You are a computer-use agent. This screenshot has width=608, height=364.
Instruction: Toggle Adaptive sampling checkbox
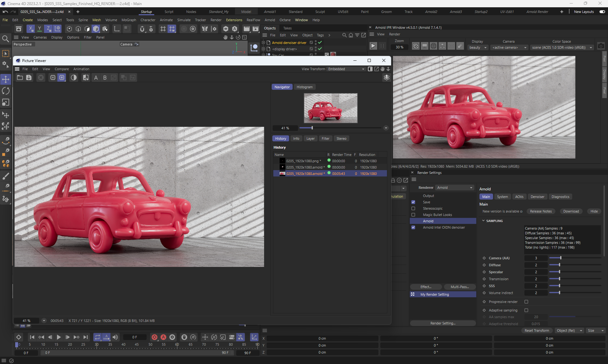click(526, 310)
